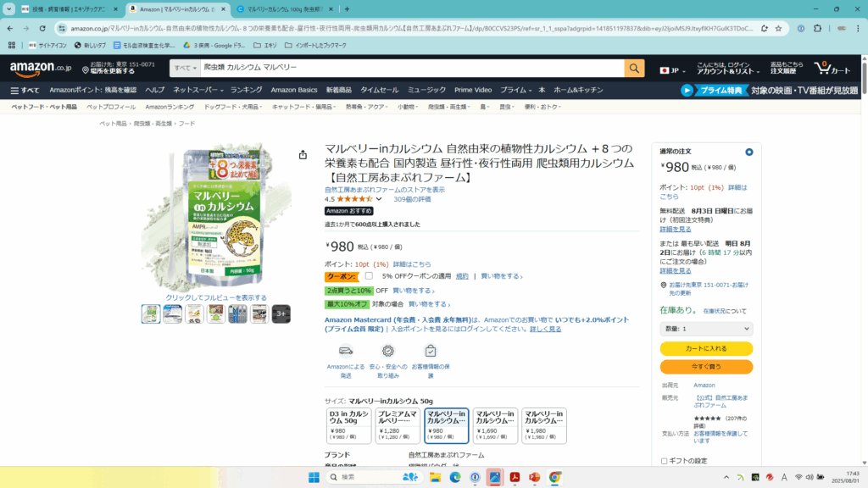868x488 pixels.
Task: Expand ネットスーパー menu arrow
Action: (221, 91)
